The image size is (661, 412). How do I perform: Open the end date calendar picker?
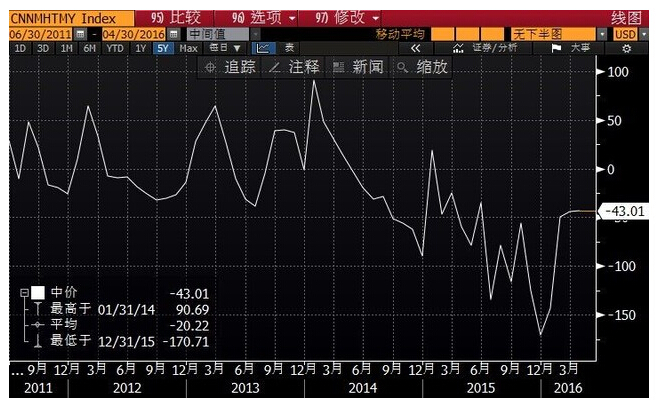[174, 34]
